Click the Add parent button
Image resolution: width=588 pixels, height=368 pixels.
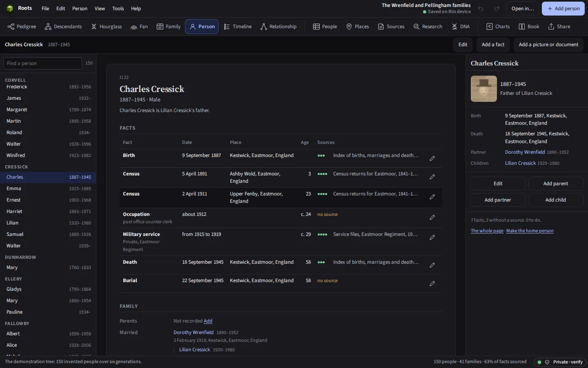pos(555,184)
